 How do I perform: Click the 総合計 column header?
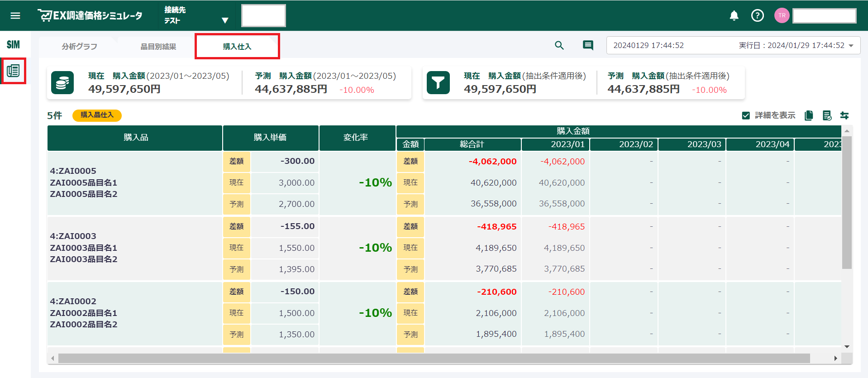click(472, 144)
